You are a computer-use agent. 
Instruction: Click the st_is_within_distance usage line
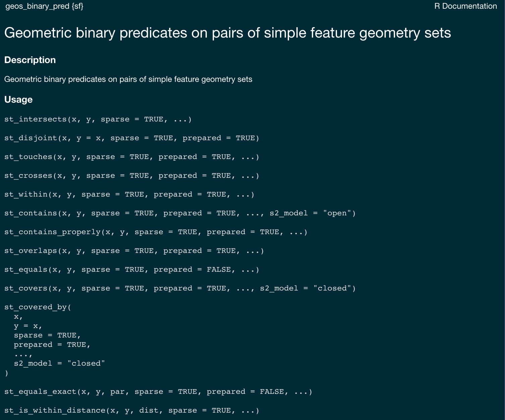pyautogui.click(x=132, y=411)
